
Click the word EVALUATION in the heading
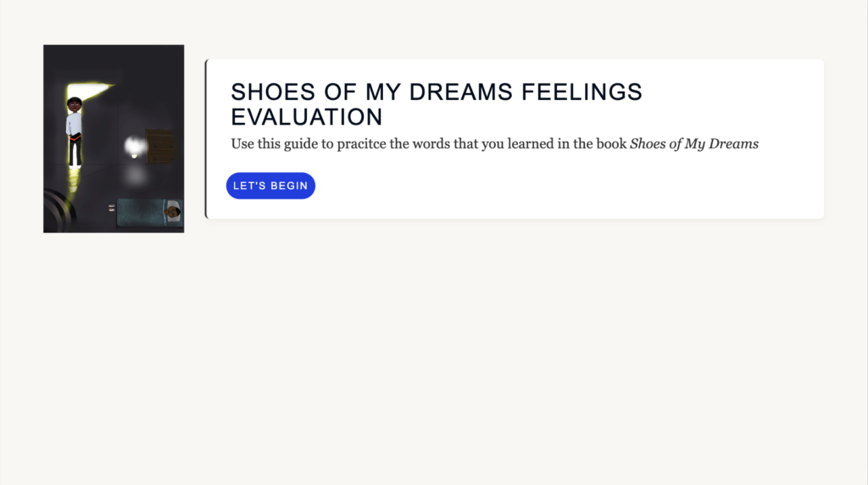coord(307,117)
